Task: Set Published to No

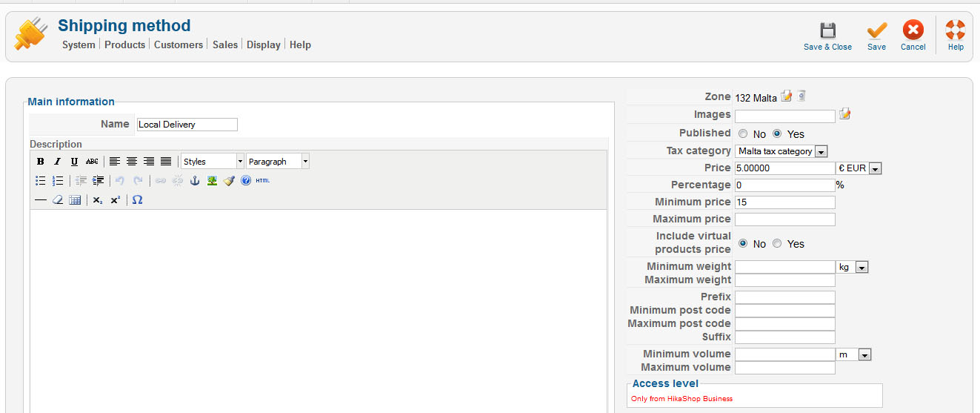Action: click(743, 133)
